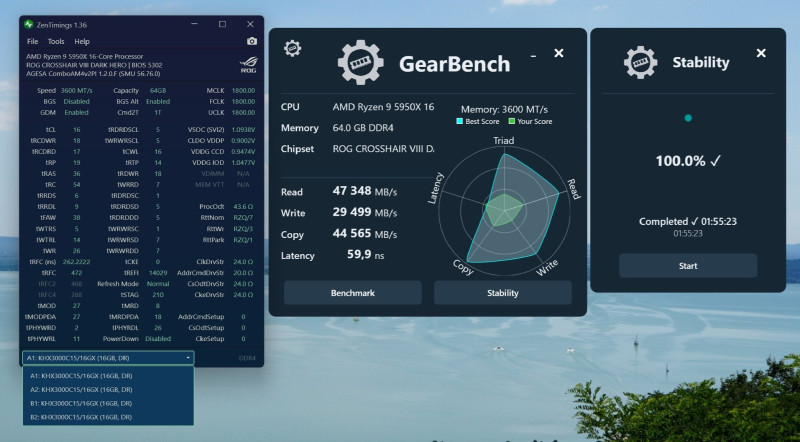Click the Refresh Mode Normal value

158,284
